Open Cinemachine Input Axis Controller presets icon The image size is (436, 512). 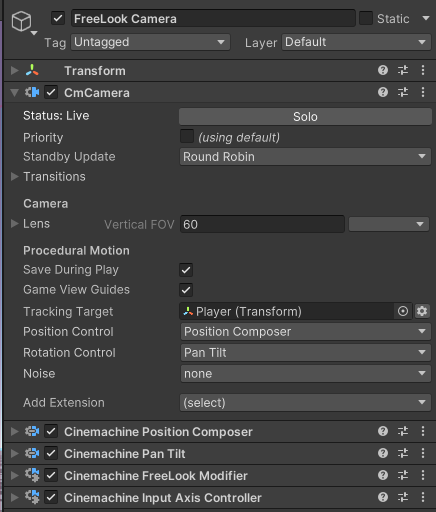403,497
